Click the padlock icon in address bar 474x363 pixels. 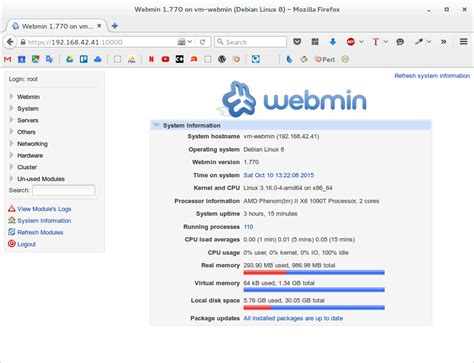[23, 42]
